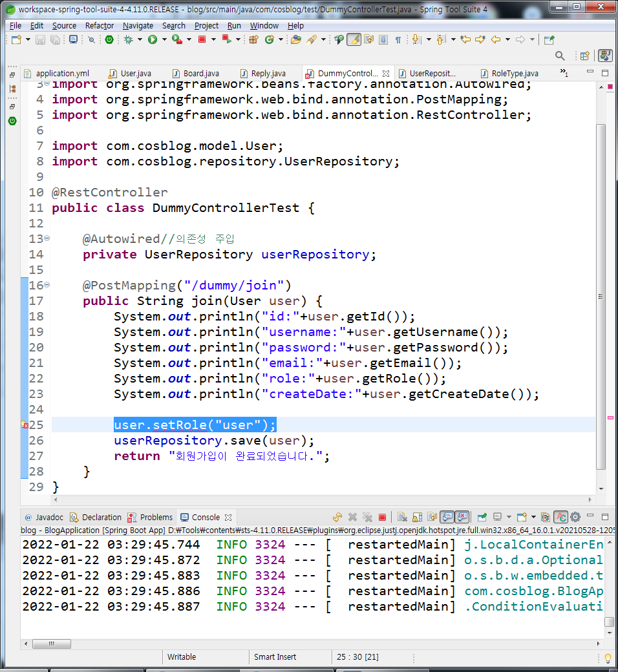Viewport: 618px width, 672px height.
Task: Click the console Relaunch arrows icon
Action: pos(337,518)
